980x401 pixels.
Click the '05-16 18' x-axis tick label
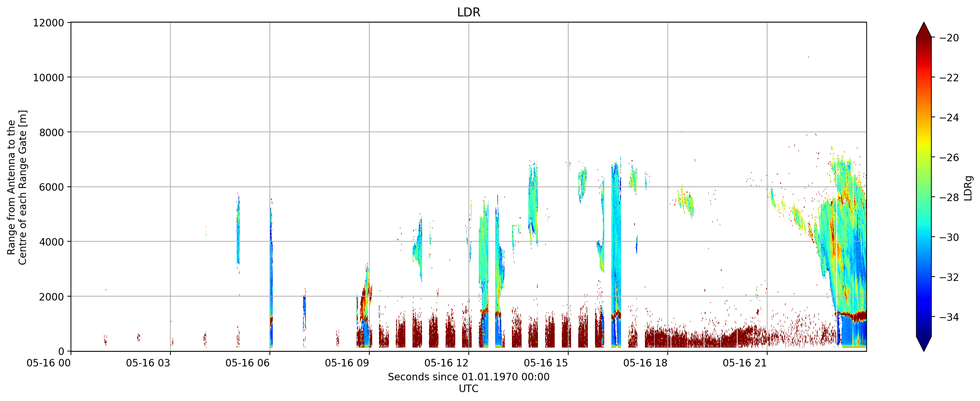[645, 363]
